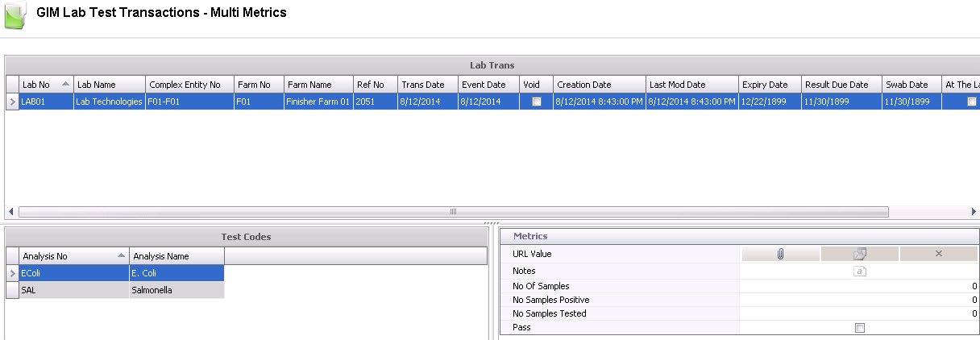Click the X clear icon in URL Value row
Screen dimensions: 980x340
click(938, 254)
